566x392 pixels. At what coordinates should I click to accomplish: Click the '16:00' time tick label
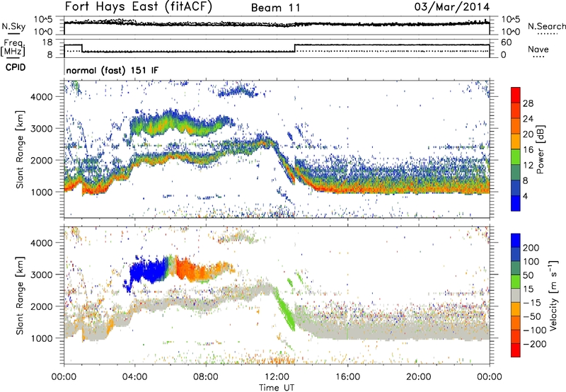point(347,377)
